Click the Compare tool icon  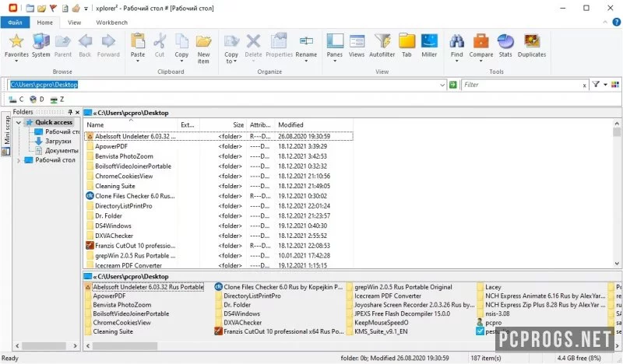tap(480, 41)
